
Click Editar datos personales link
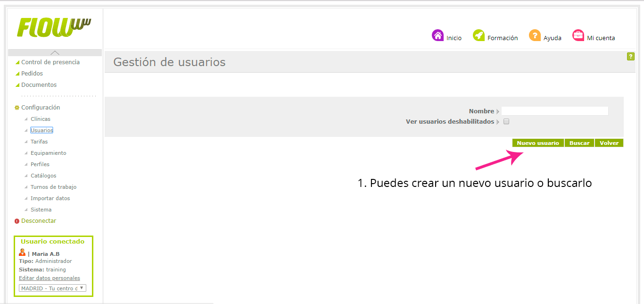tap(50, 278)
